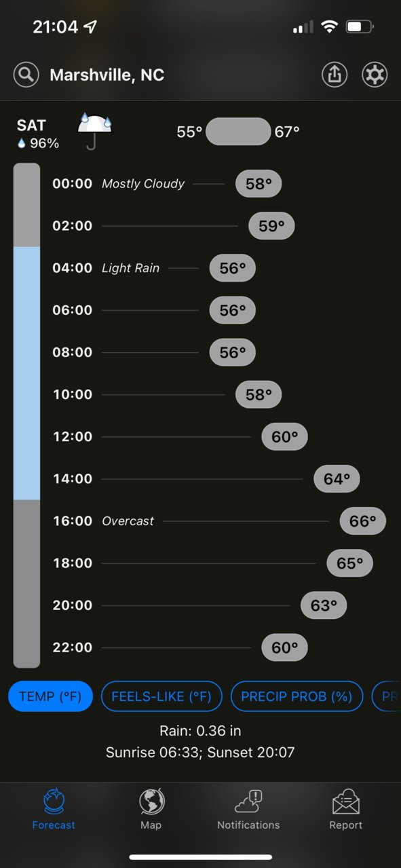This screenshot has height=868, width=401.
Task: Switch to PRECIP PROB (%) view
Action: click(x=297, y=696)
